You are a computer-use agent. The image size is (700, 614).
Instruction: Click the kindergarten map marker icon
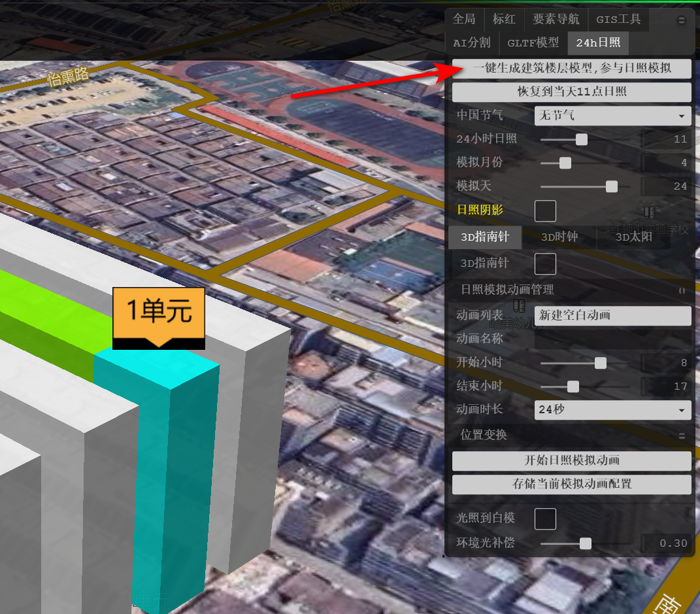[519, 305]
